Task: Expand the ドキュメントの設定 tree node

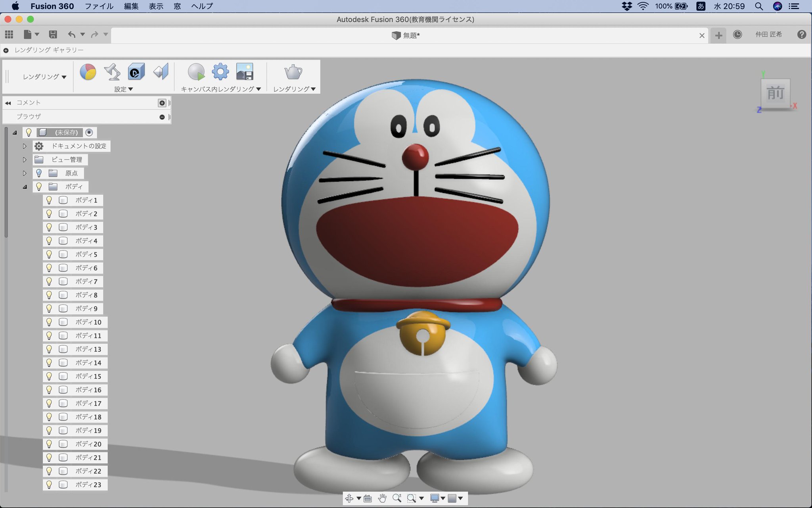Action: (25, 146)
